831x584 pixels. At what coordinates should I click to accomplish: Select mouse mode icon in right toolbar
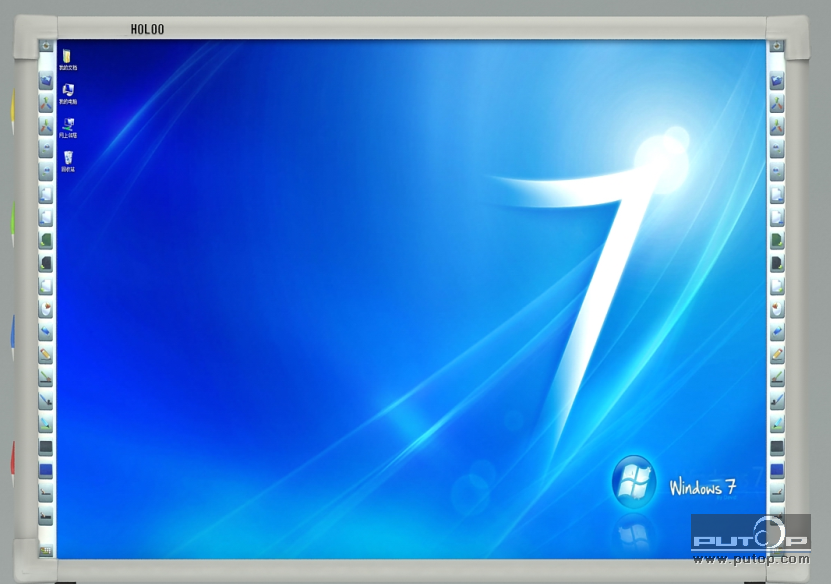[777, 309]
